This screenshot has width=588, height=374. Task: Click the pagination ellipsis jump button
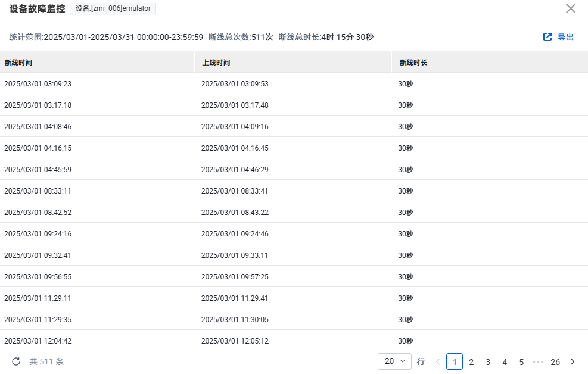click(538, 361)
